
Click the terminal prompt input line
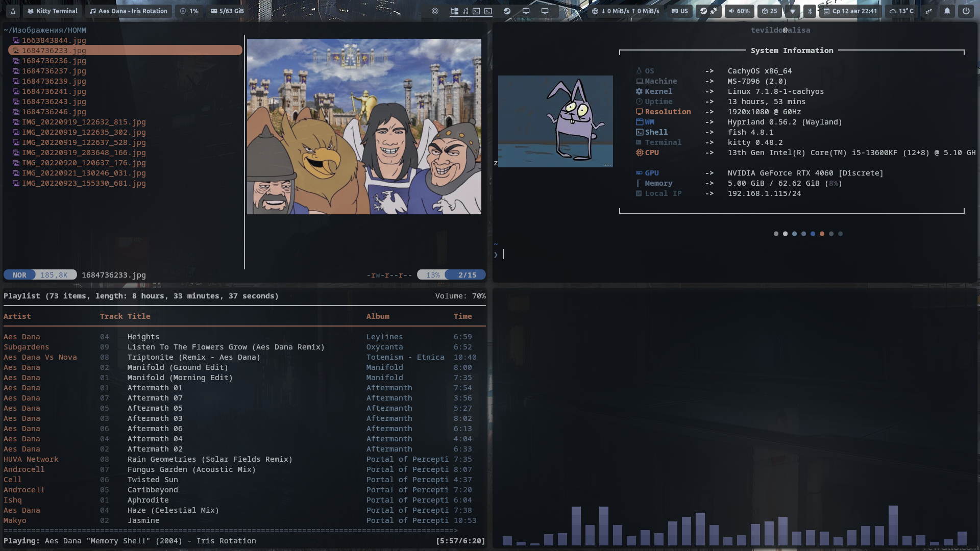[735, 254]
